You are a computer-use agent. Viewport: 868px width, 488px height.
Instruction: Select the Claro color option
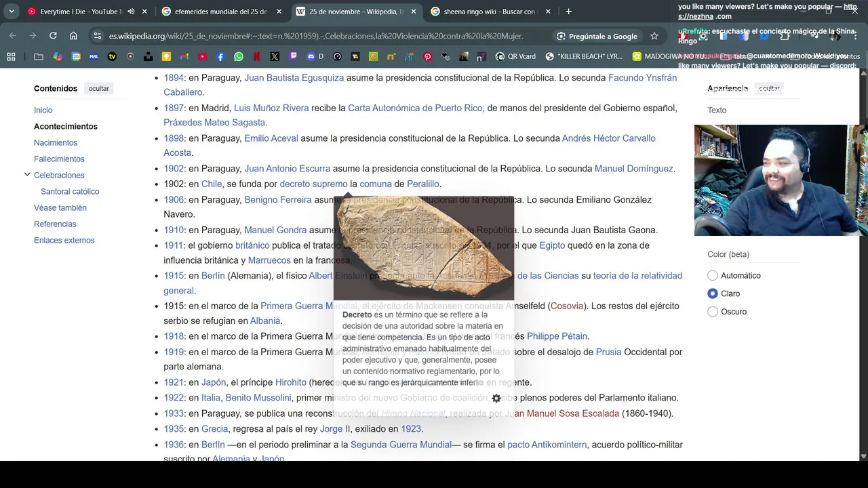click(712, 293)
